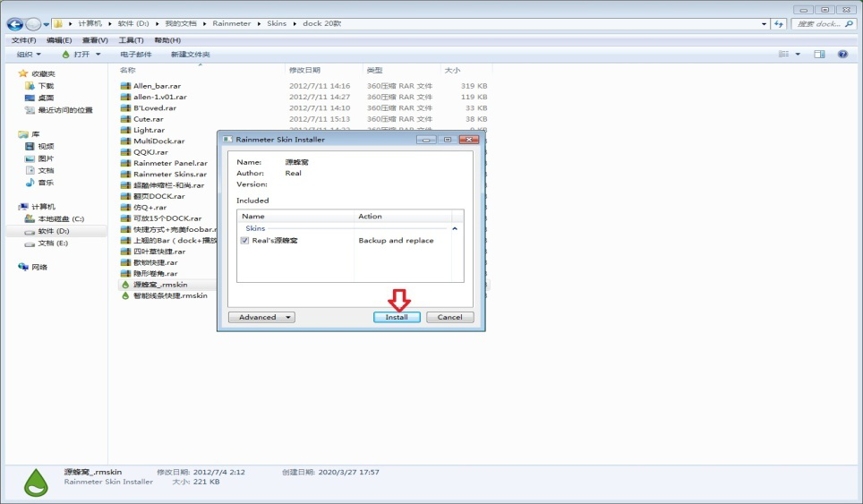Expand the address bar history dropdown

coord(764,23)
